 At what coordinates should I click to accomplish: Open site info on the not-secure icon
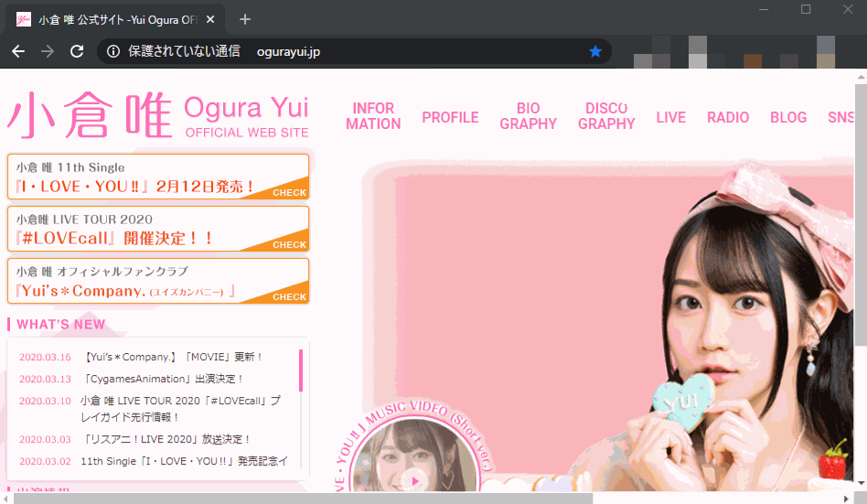[113, 51]
